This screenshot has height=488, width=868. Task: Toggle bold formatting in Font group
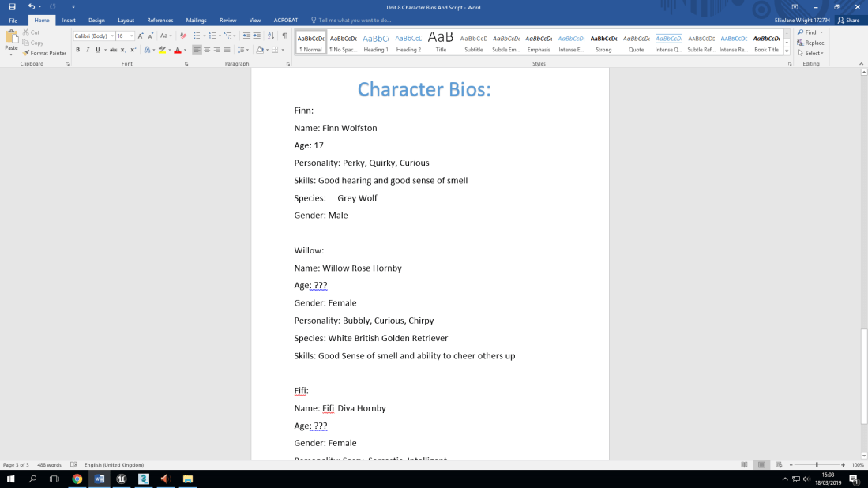pyautogui.click(x=77, y=50)
